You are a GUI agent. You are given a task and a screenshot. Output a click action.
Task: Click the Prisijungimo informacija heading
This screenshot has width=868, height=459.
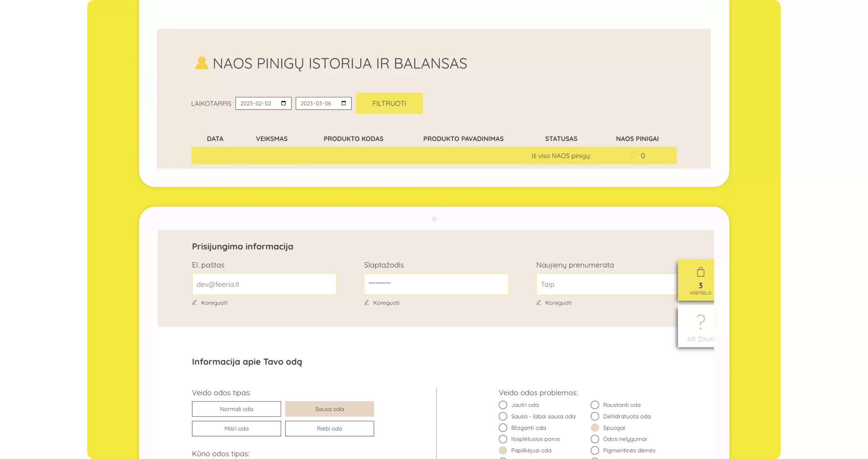(243, 246)
